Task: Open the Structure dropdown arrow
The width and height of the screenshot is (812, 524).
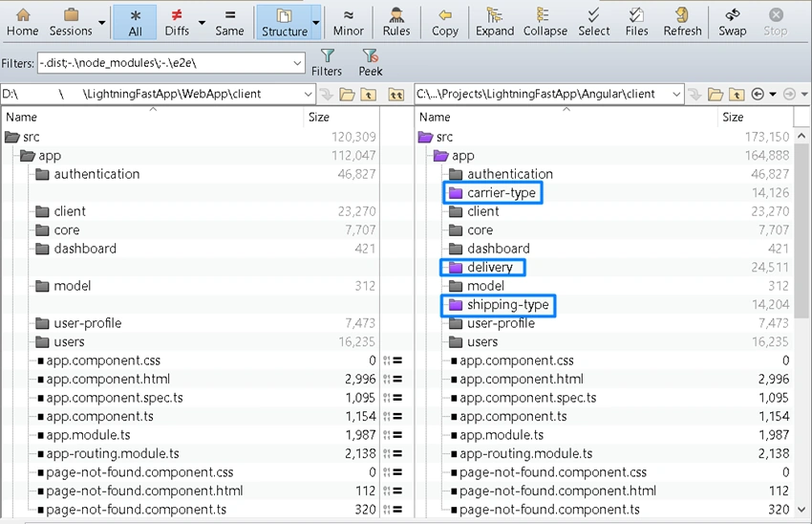Action: tap(316, 22)
